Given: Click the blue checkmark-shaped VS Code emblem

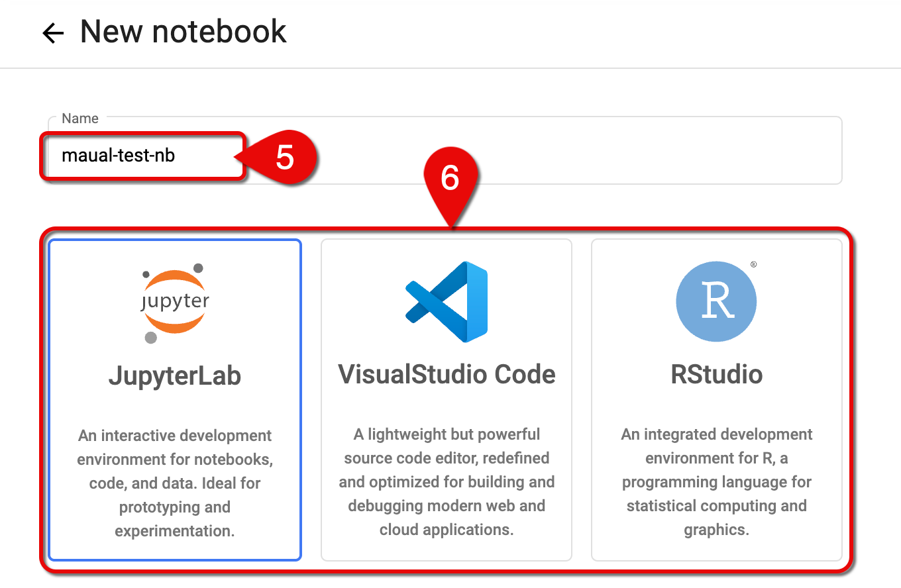Looking at the screenshot, I should 446,301.
